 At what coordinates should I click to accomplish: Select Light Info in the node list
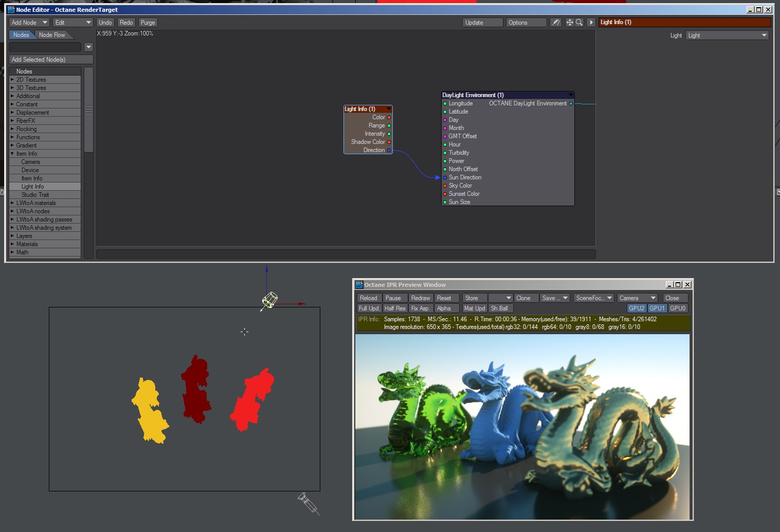[45, 187]
